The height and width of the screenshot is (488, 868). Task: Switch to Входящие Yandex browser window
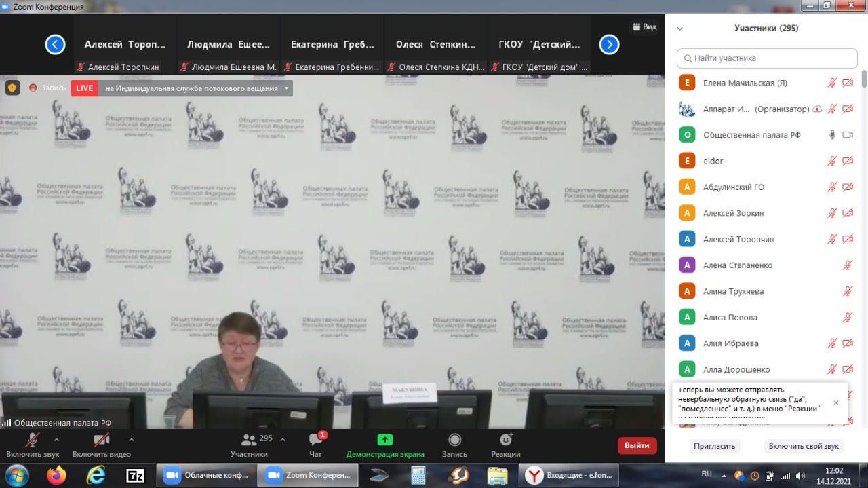[x=570, y=475]
